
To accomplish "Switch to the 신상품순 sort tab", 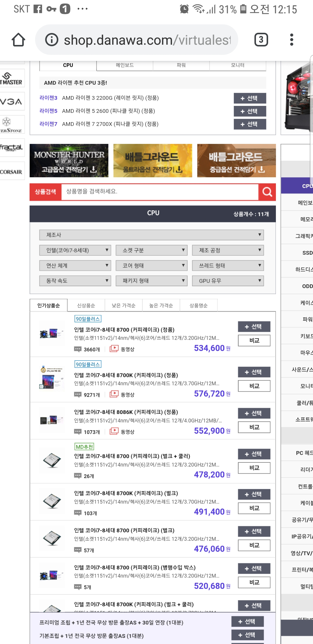I will pyautogui.click(x=86, y=305).
